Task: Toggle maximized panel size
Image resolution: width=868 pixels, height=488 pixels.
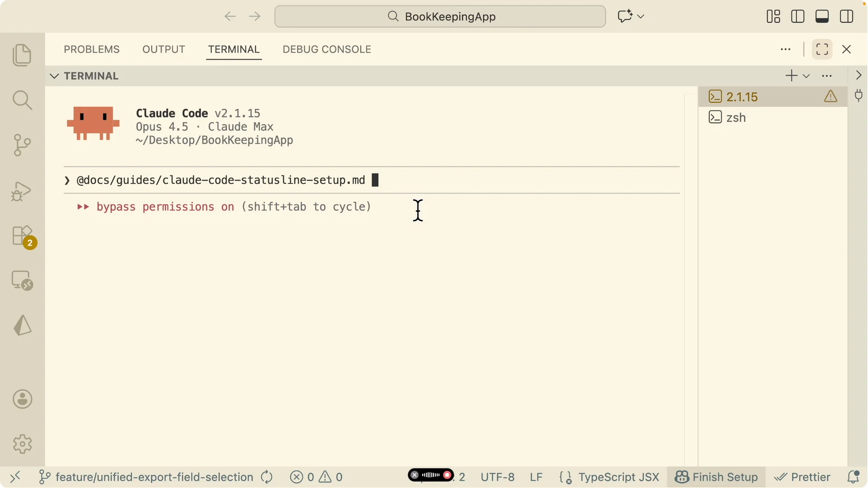Action: pos(822,49)
